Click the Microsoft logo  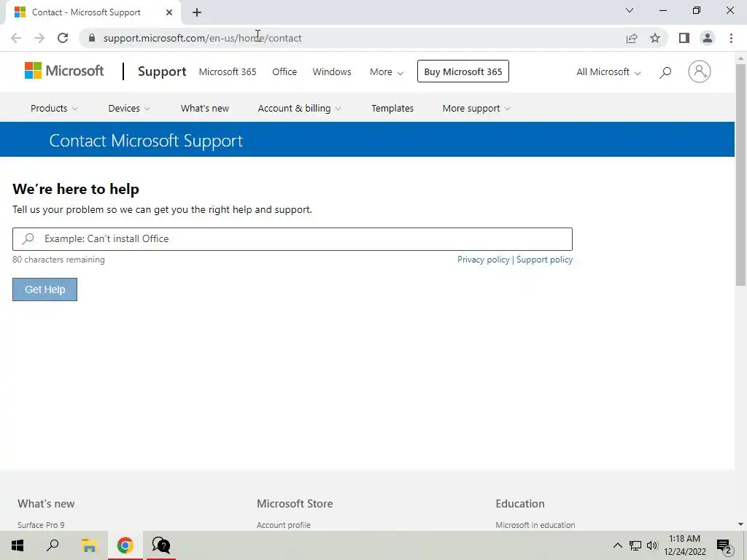64,71
